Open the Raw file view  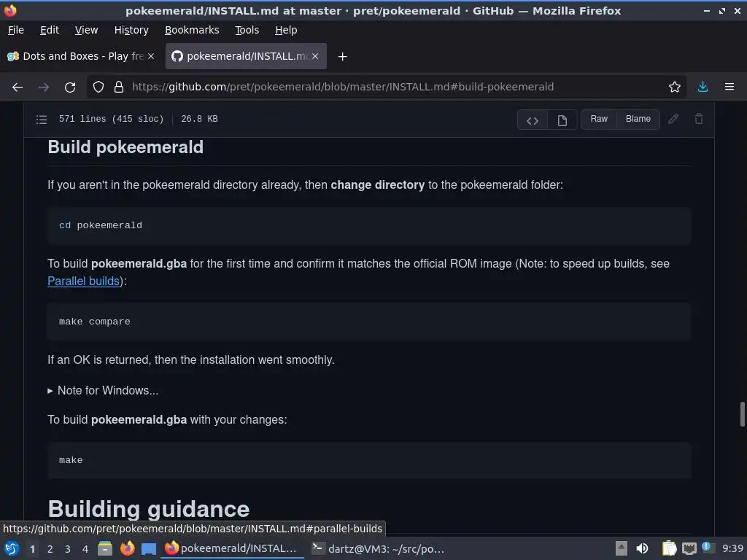pyautogui.click(x=599, y=119)
